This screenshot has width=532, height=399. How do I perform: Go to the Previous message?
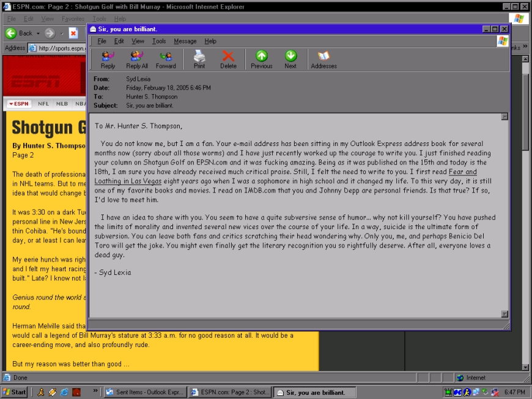tap(261, 60)
